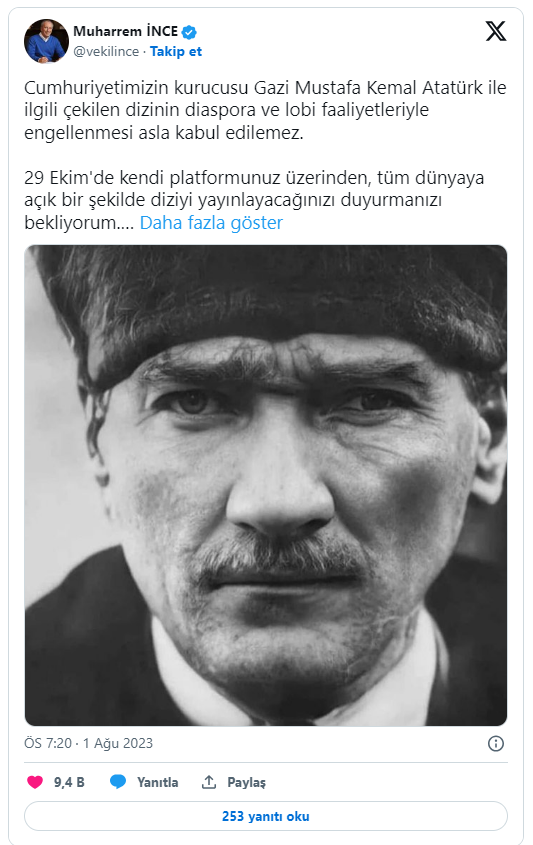The image size is (533, 845).
Task: Follow account via Takip et
Action: pyautogui.click(x=176, y=51)
